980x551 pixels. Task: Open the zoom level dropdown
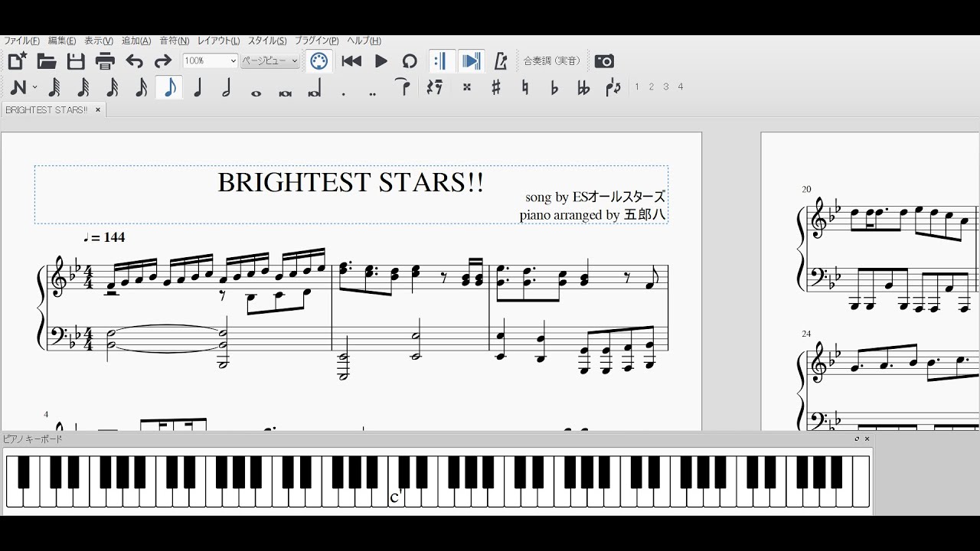pos(210,60)
